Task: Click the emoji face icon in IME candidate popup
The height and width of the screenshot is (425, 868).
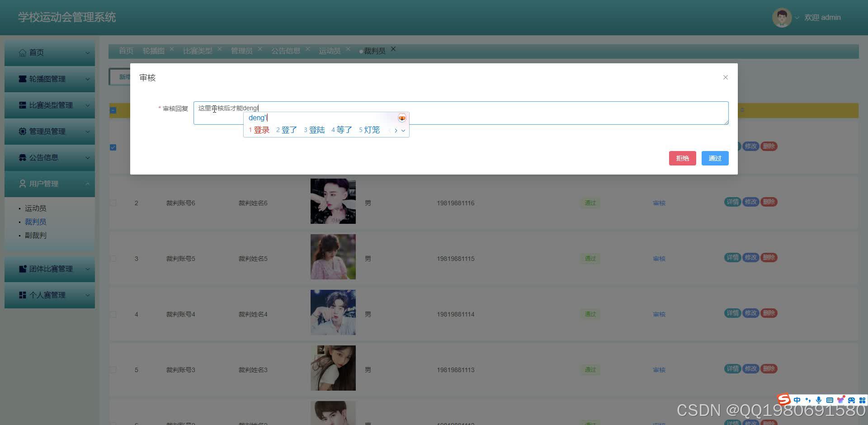Action: coord(402,118)
